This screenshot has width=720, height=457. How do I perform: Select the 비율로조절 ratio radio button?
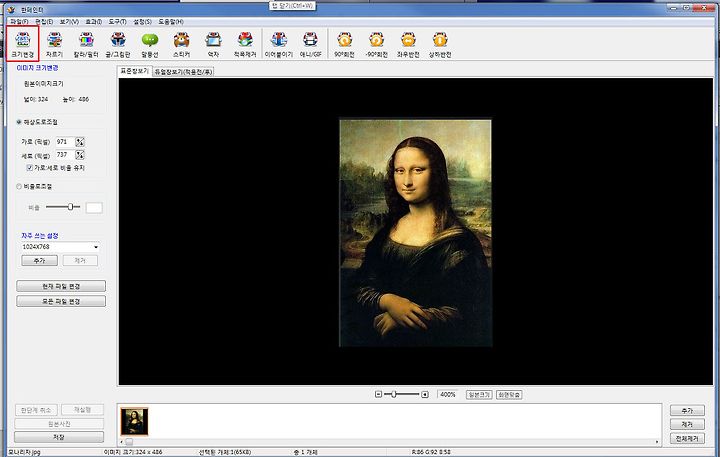tap(19, 186)
